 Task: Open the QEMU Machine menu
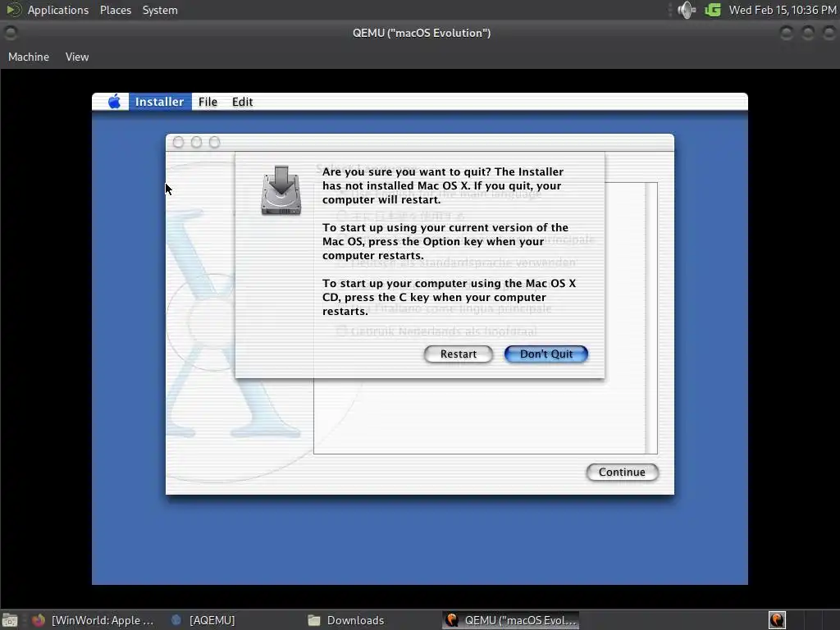click(x=29, y=57)
